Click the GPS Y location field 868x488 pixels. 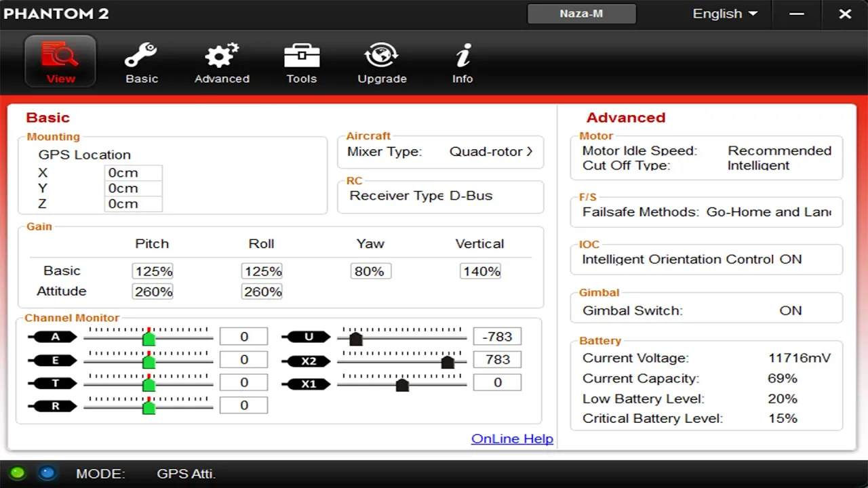click(x=133, y=188)
